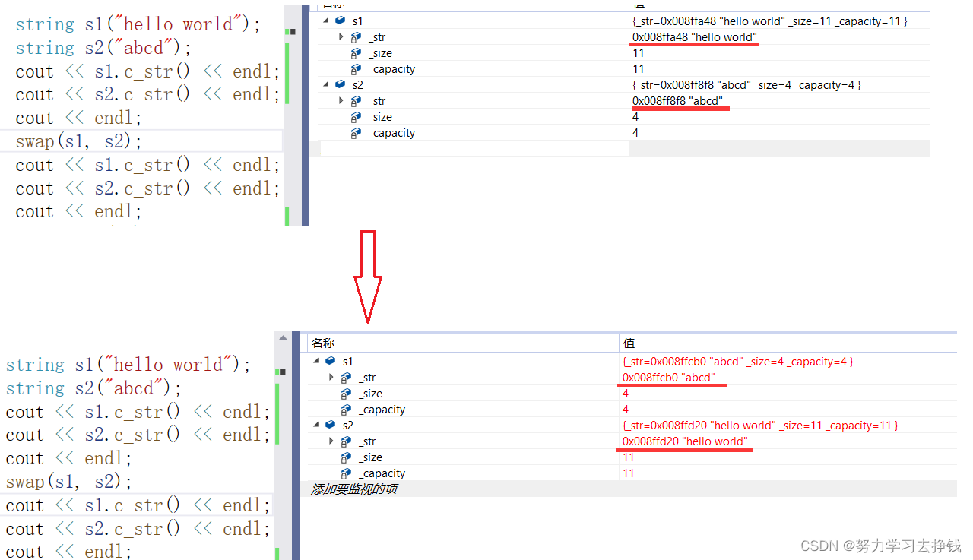
Task: Click _str label beside 0x008ffd20 value
Action: point(367,441)
